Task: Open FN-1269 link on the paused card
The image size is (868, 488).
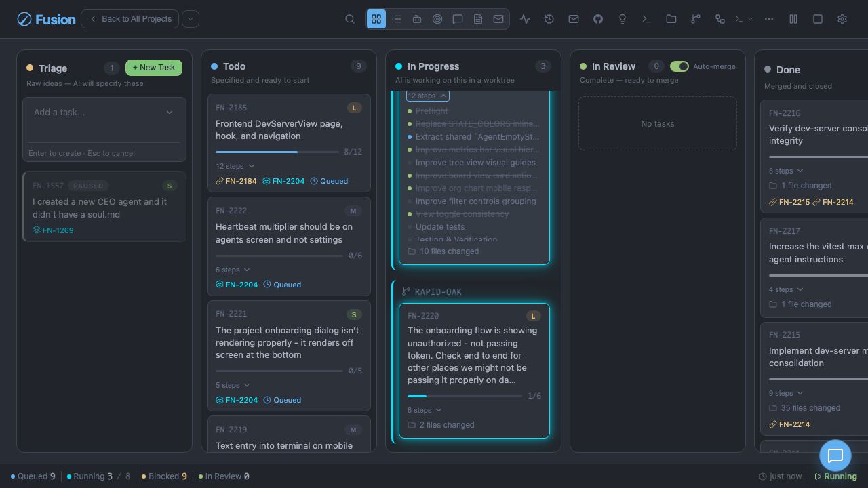Action: pos(53,230)
